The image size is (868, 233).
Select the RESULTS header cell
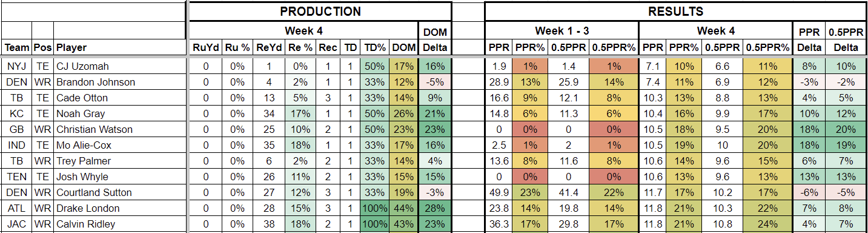pos(676,12)
